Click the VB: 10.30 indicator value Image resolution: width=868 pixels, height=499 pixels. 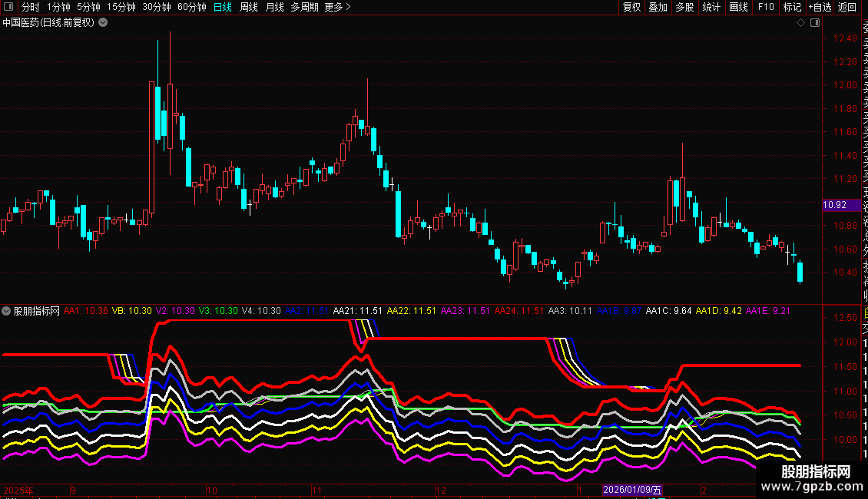(x=132, y=311)
